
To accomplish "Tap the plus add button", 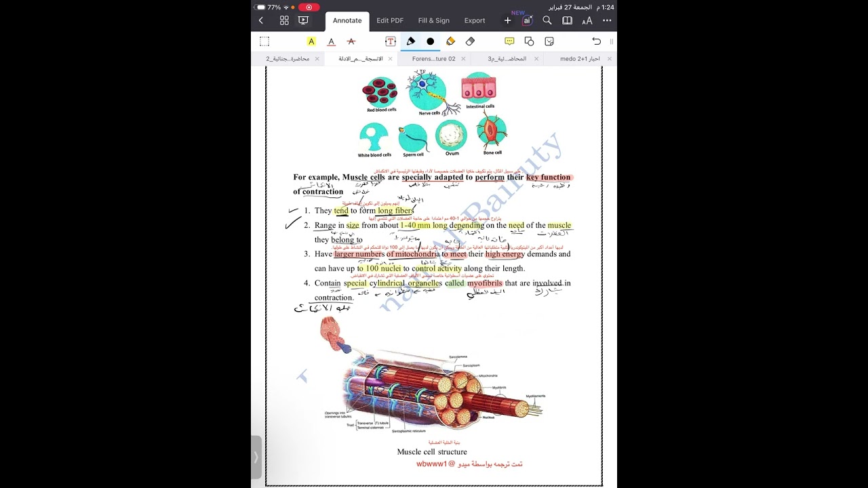I will pyautogui.click(x=507, y=20).
